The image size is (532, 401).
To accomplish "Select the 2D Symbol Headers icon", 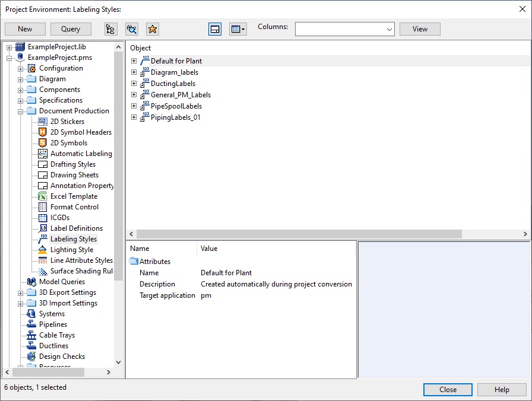I will coord(43,132).
